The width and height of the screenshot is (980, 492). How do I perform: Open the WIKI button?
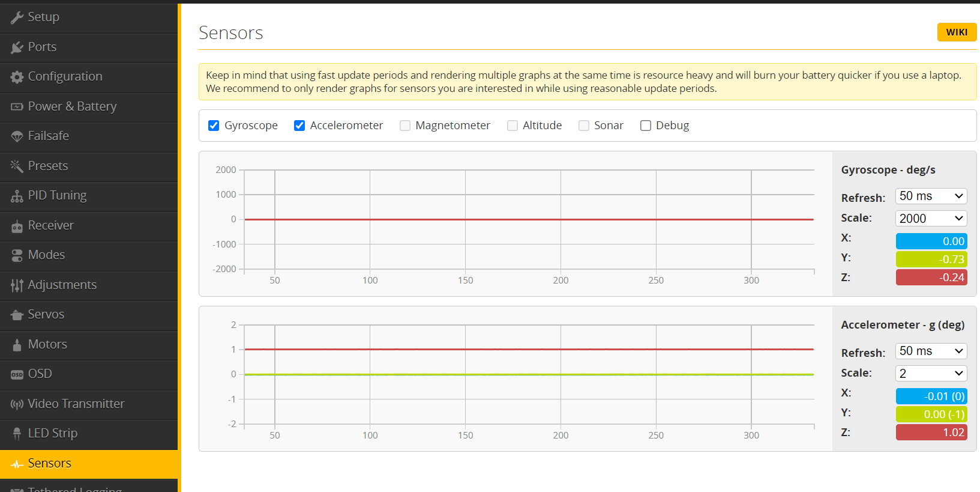[x=957, y=32]
